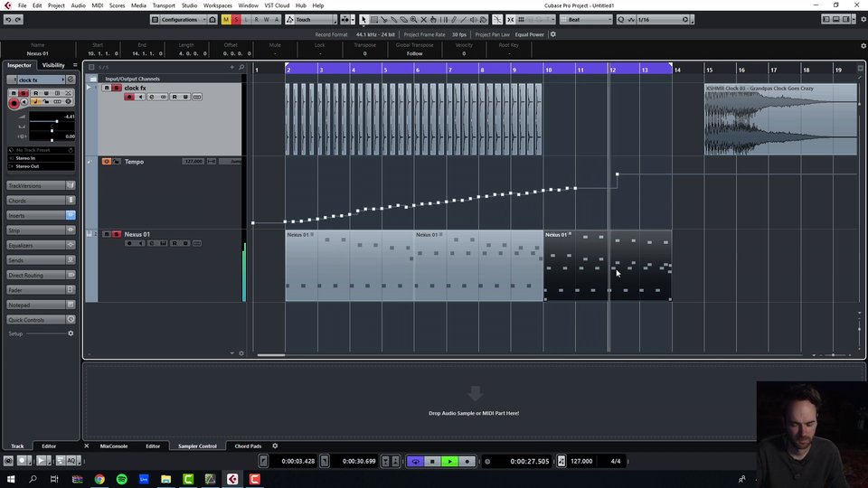Screen dimensions: 868x488
Task: Open the File menu
Action: click(22, 5)
